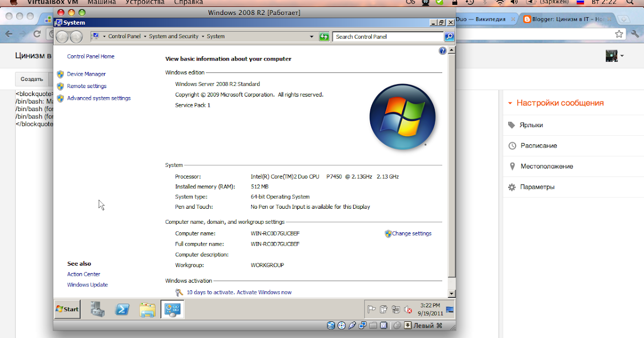Click the Show Desktop button in taskbar
This screenshot has height=338, width=644.
(x=450, y=309)
